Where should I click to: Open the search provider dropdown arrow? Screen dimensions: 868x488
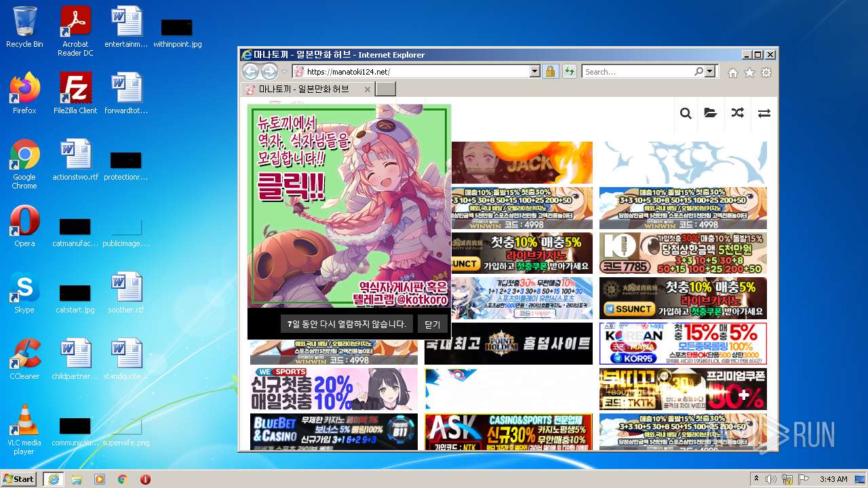tap(710, 71)
